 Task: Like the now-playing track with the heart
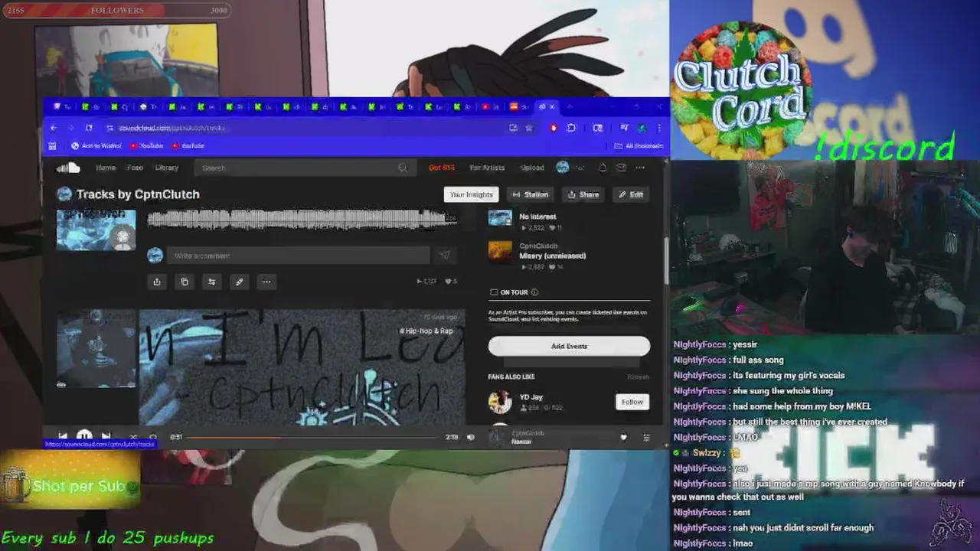pyautogui.click(x=623, y=437)
